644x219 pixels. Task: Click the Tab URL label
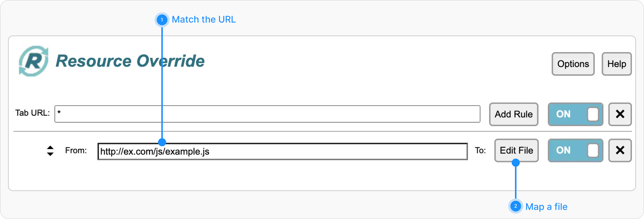32,113
